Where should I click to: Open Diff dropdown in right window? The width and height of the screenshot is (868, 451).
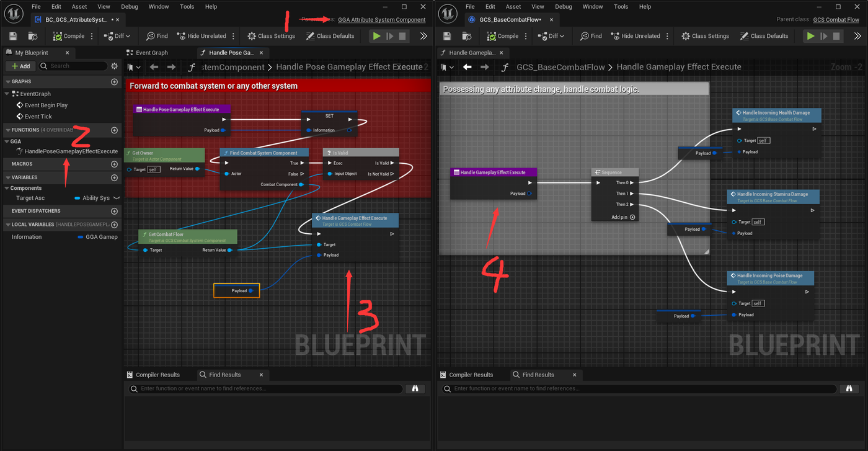point(552,36)
